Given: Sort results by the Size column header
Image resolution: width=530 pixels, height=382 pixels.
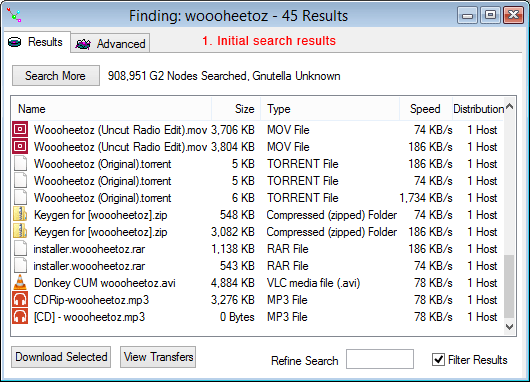Looking at the screenshot, I should click(236, 109).
